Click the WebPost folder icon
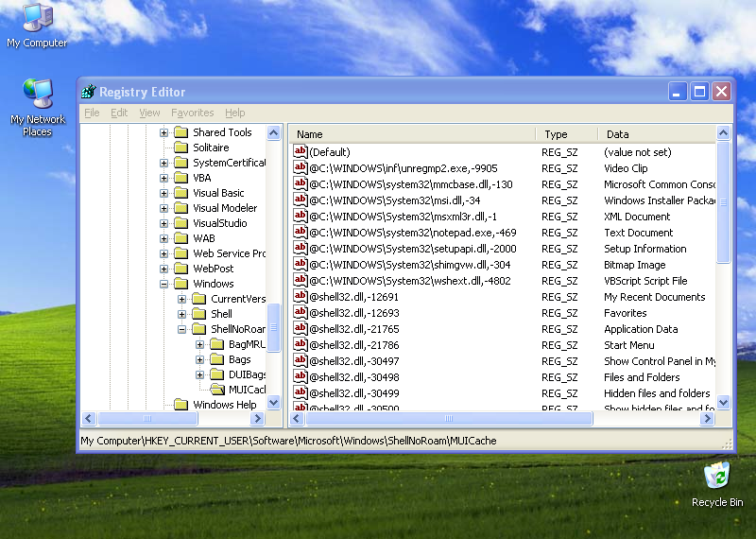Image resolution: width=756 pixels, height=539 pixels. [180, 269]
